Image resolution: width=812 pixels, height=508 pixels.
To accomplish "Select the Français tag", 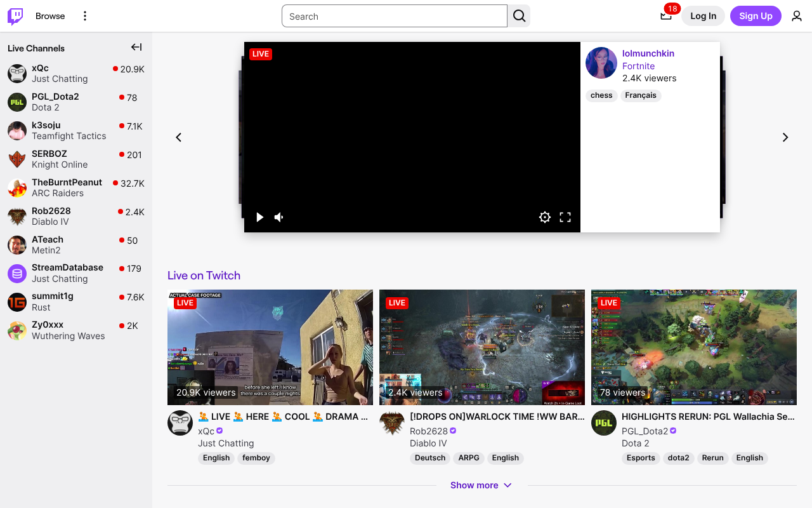I will coord(641,95).
